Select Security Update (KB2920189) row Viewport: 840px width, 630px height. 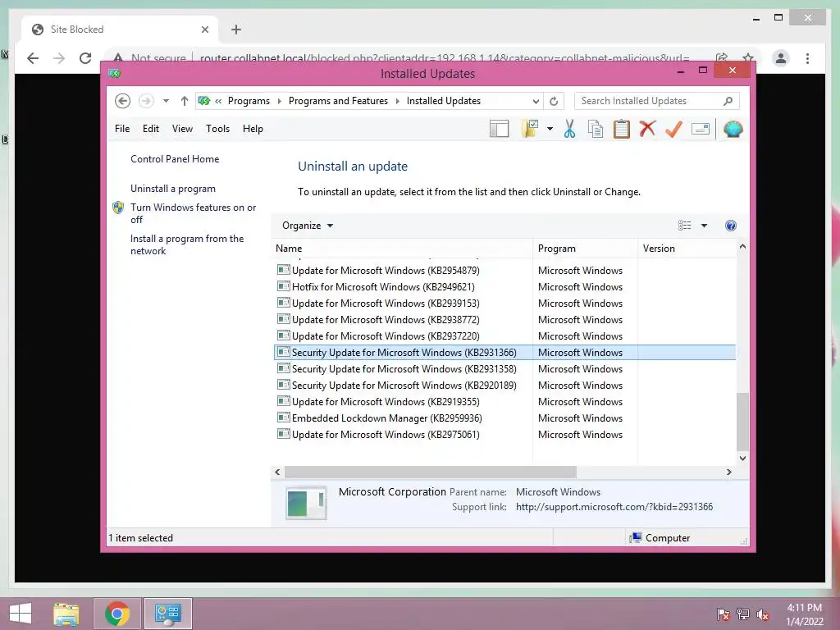(x=505, y=386)
